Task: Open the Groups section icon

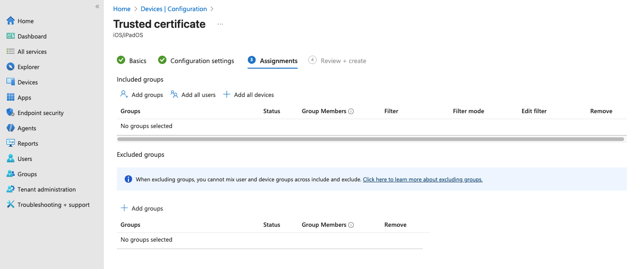Action: [x=10, y=174]
